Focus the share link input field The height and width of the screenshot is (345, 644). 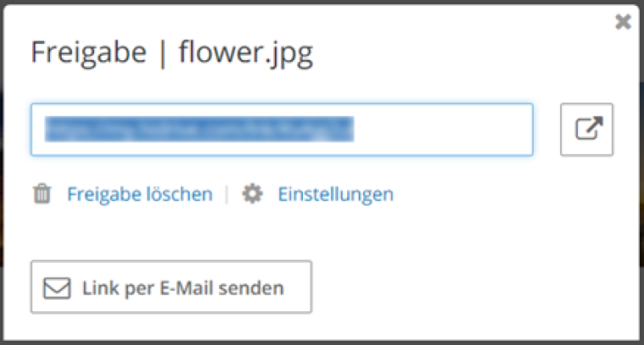tap(283, 130)
